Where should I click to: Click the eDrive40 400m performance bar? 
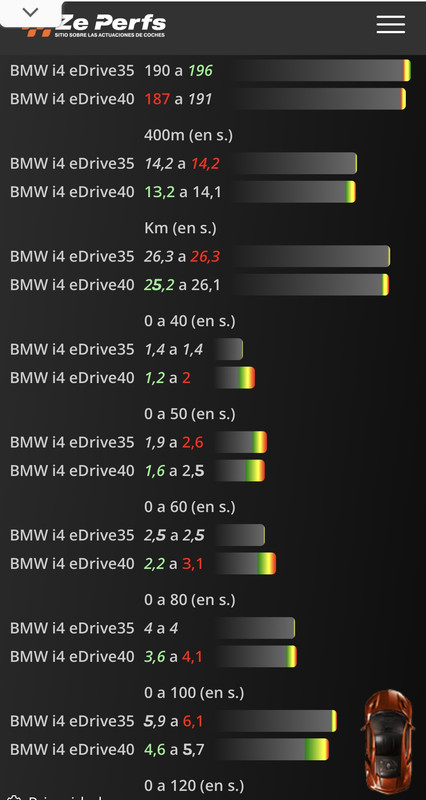(x=295, y=192)
